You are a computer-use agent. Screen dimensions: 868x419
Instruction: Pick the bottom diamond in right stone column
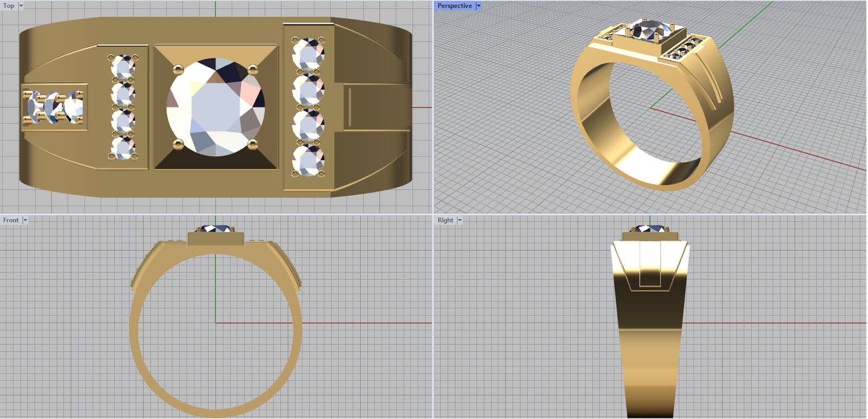308,161
